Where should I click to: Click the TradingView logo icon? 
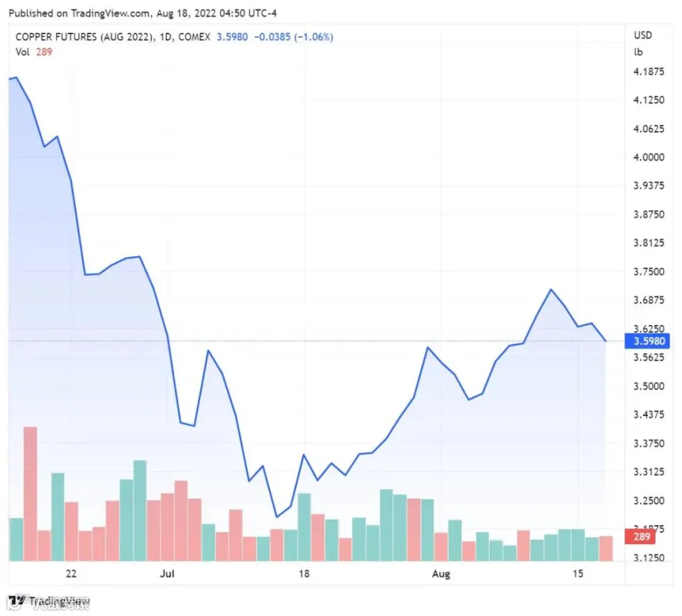(16, 602)
